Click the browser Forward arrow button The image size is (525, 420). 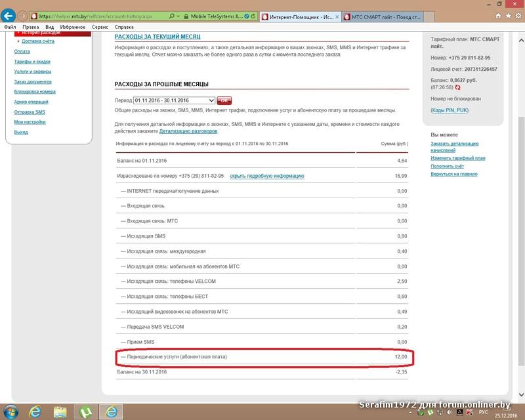coord(23,15)
